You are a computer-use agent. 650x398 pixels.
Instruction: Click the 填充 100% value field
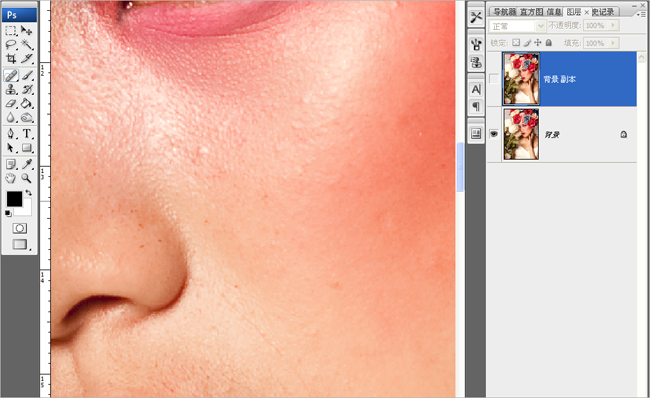[596, 43]
